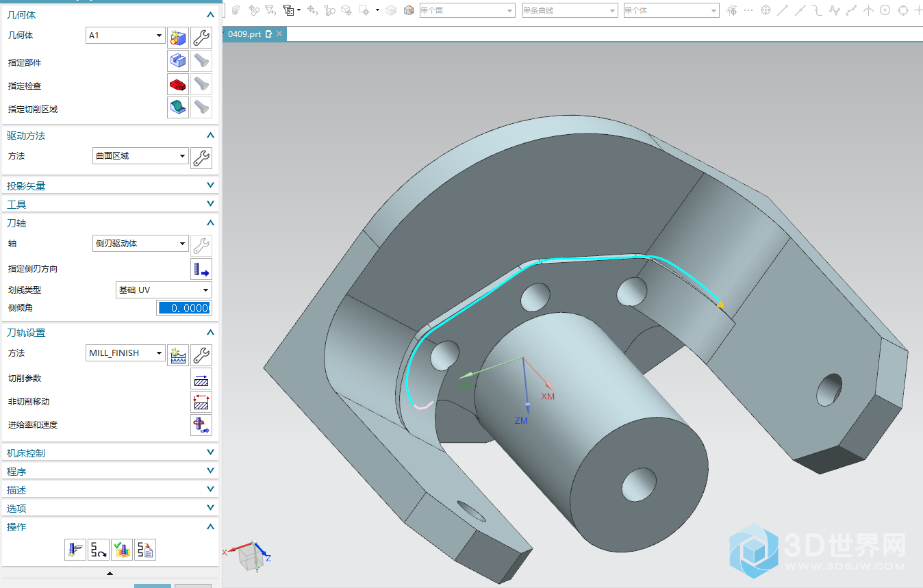This screenshot has height=588, width=923.
Task: Generate the tool path in 操作
Action: pyautogui.click(x=75, y=550)
